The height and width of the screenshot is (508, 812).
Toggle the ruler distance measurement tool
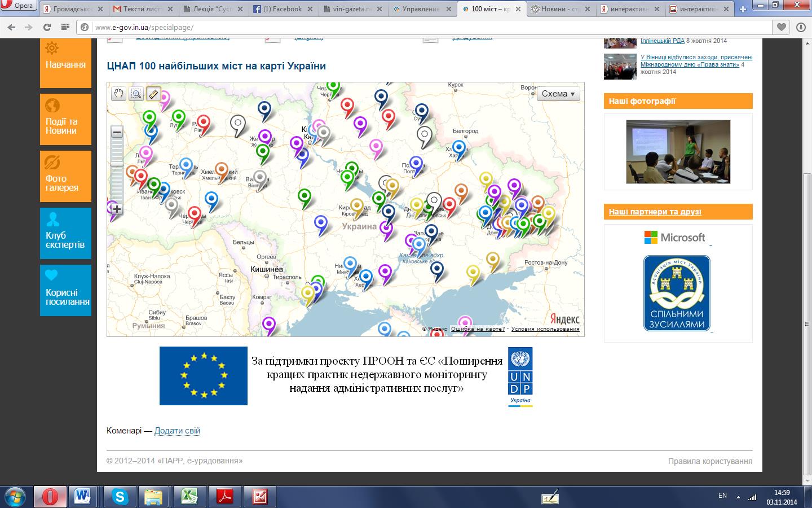click(x=154, y=94)
